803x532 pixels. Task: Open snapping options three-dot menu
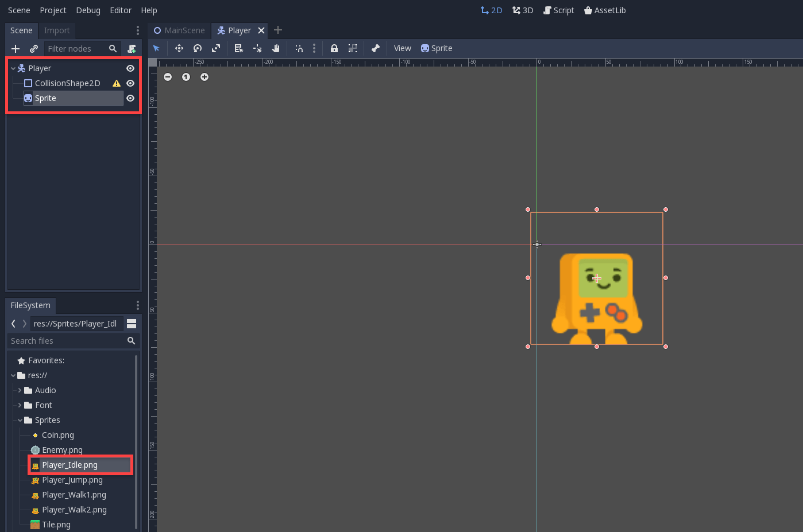314,48
